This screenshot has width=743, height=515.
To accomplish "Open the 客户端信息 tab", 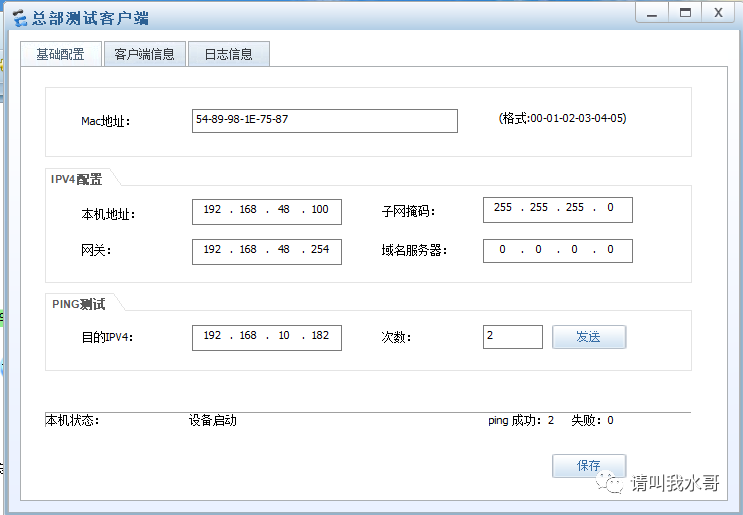I will click(x=145, y=54).
